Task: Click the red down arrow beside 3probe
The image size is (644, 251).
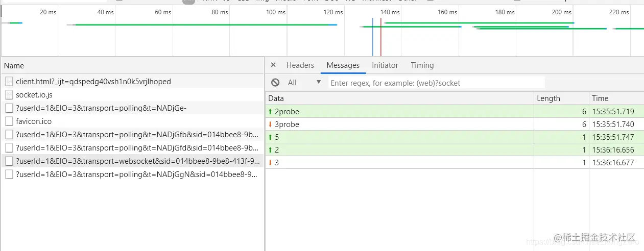Action: (270, 124)
